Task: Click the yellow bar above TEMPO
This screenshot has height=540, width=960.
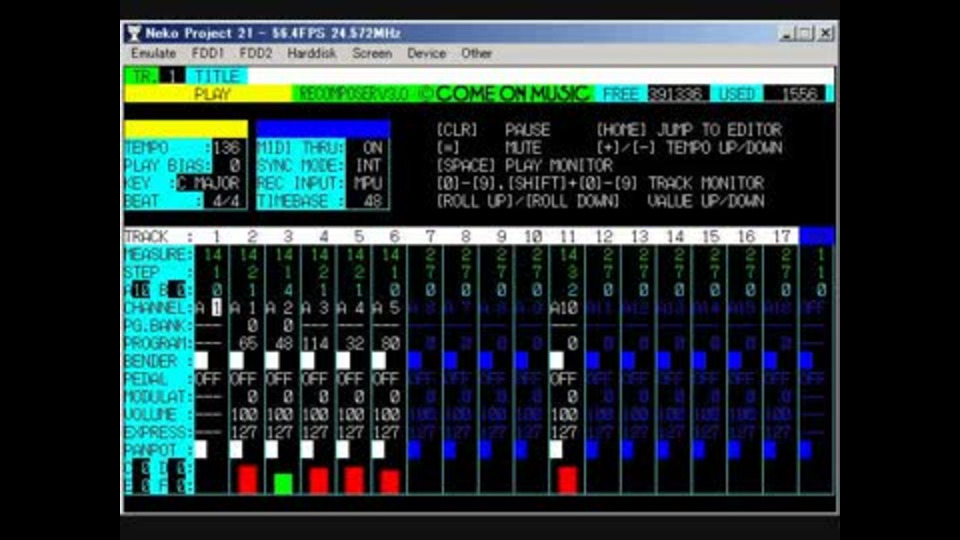Action: click(x=186, y=129)
